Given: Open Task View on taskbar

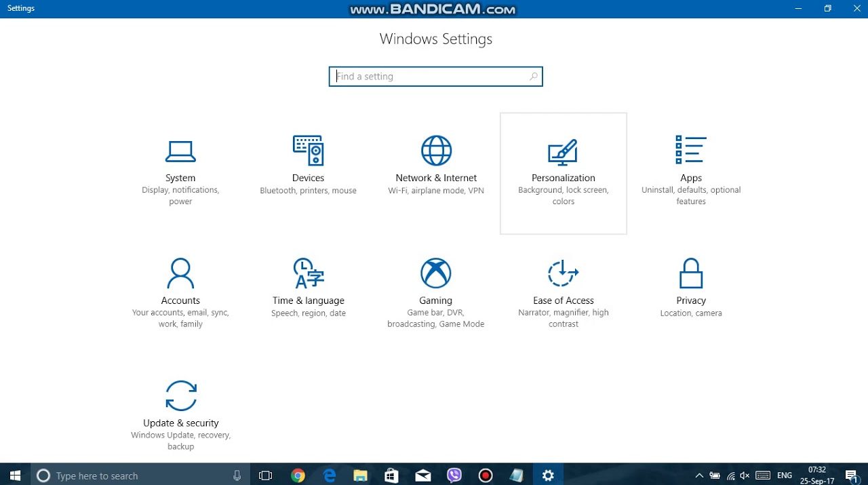Looking at the screenshot, I should pyautogui.click(x=266, y=476).
